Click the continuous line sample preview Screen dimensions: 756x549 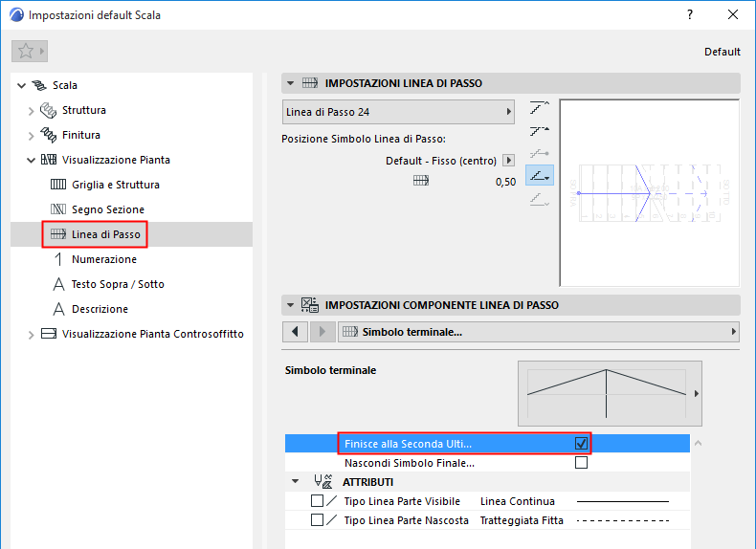623,502
